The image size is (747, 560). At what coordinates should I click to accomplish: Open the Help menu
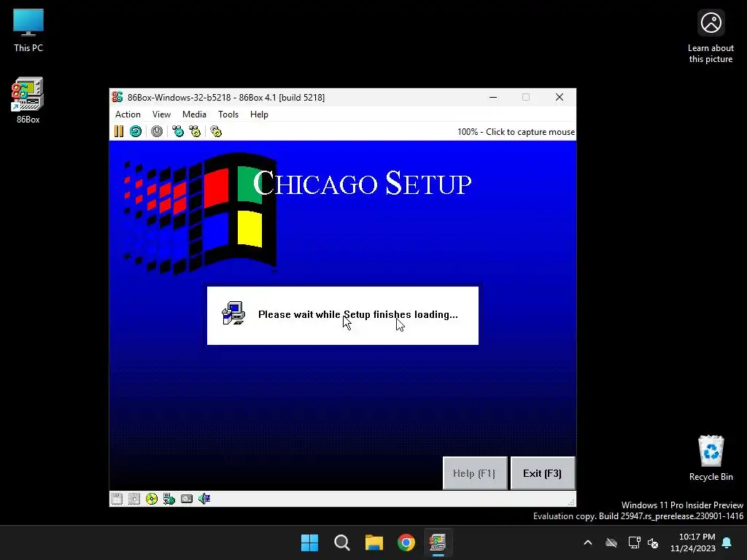click(259, 114)
